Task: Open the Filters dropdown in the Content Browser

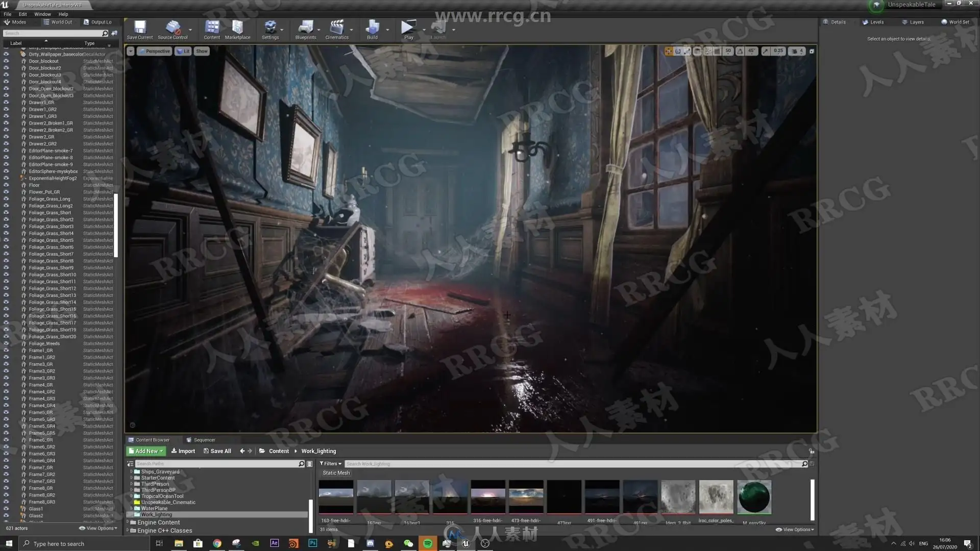Action: [x=330, y=464]
